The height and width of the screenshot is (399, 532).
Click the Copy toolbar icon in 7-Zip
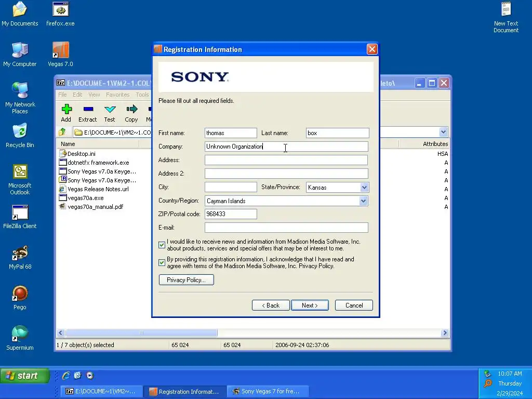[131, 113]
